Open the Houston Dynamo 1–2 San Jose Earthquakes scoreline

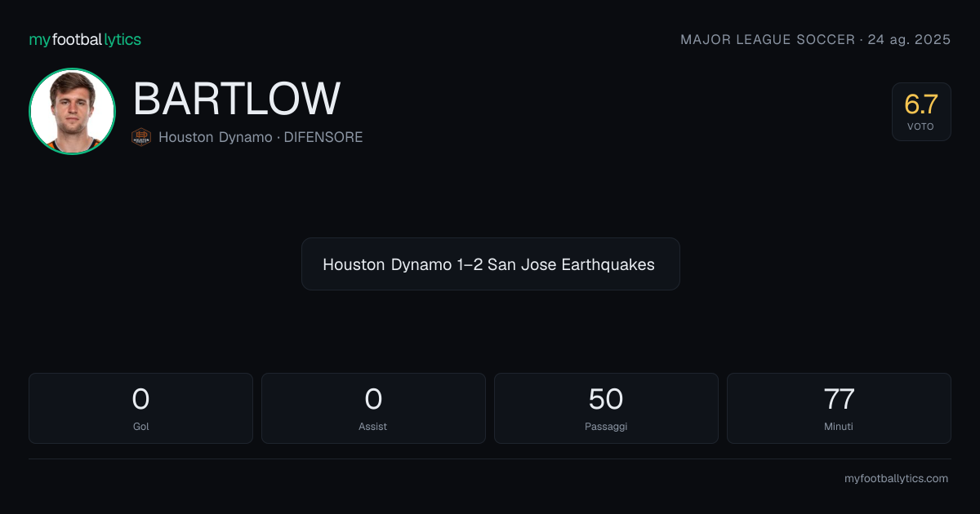tap(490, 264)
